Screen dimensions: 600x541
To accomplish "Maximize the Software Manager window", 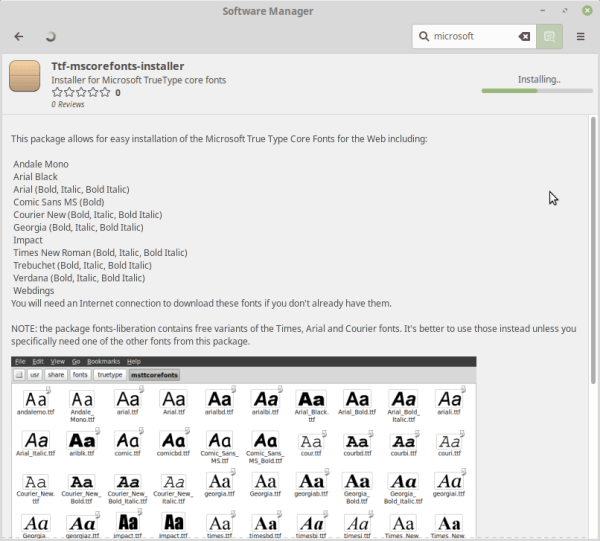I will click(565, 11).
